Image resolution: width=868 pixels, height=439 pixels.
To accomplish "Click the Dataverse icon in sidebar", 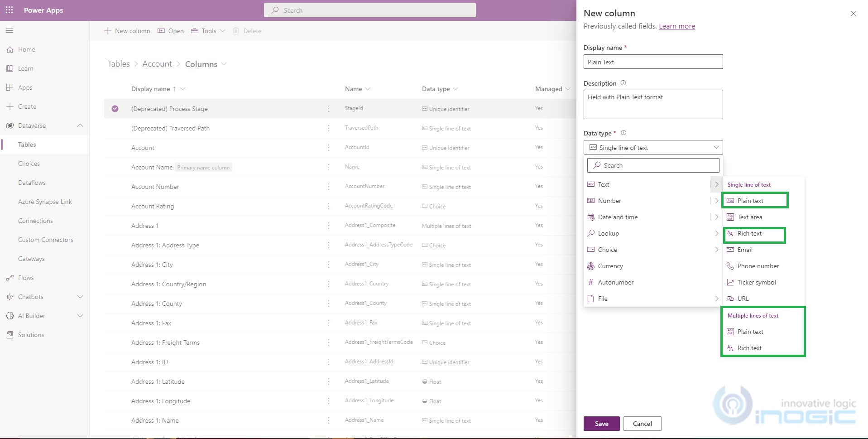I will (x=10, y=125).
